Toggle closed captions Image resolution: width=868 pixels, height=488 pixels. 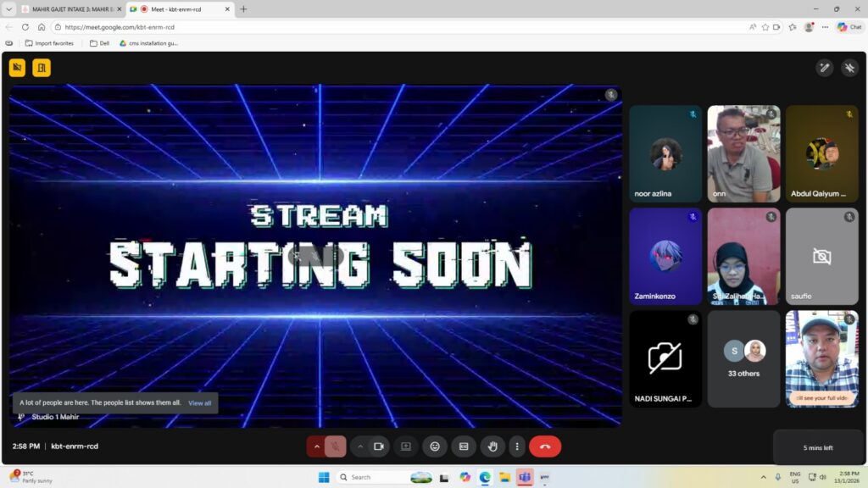[x=464, y=446]
